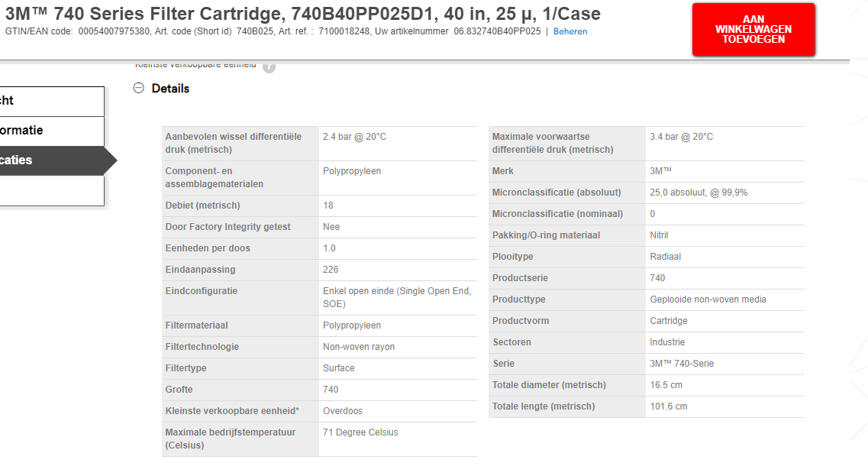Select the value 'Non-woven rayon'
Image resolution: width=868 pixels, height=463 pixels.
point(359,347)
